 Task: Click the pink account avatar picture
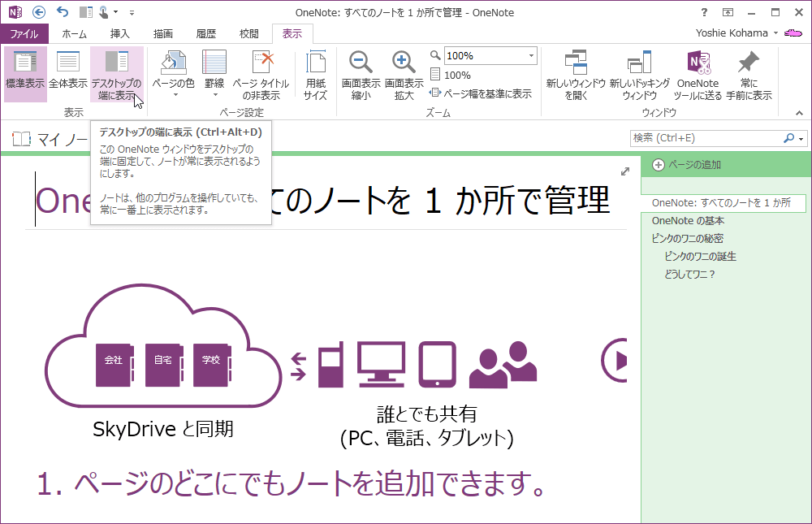coord(793,33)
